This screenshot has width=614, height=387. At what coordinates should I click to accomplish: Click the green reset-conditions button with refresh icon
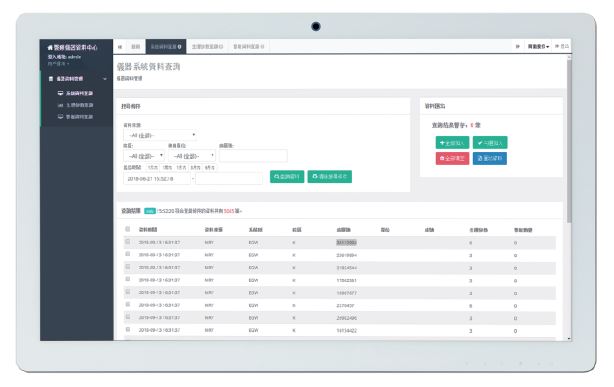[x=330, y=177]
